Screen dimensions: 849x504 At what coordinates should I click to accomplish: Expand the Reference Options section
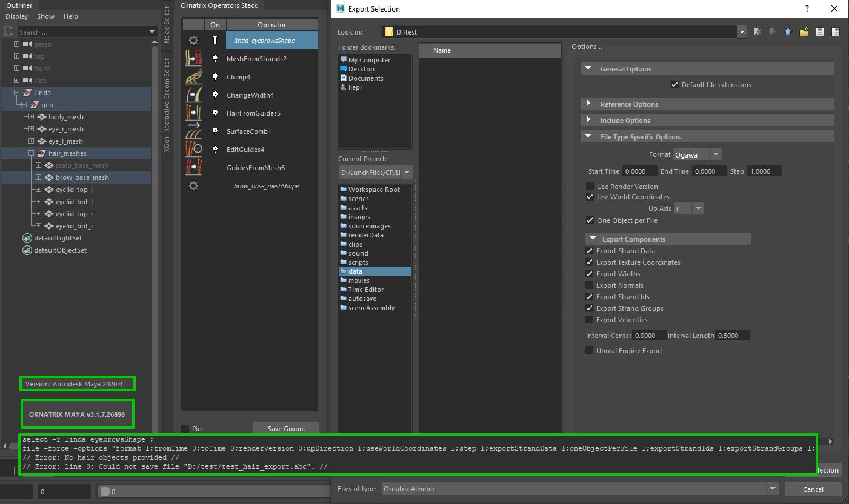click(x=588, y=104)
